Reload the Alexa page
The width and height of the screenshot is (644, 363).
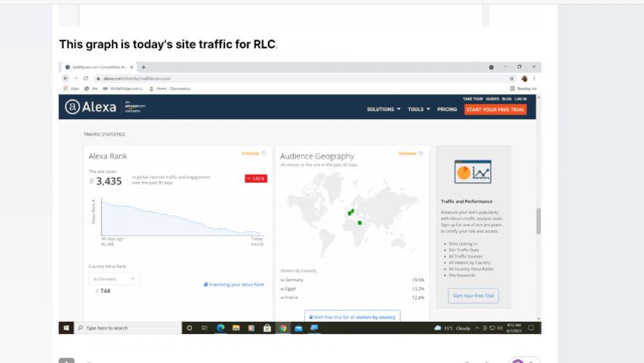[86, 79]
